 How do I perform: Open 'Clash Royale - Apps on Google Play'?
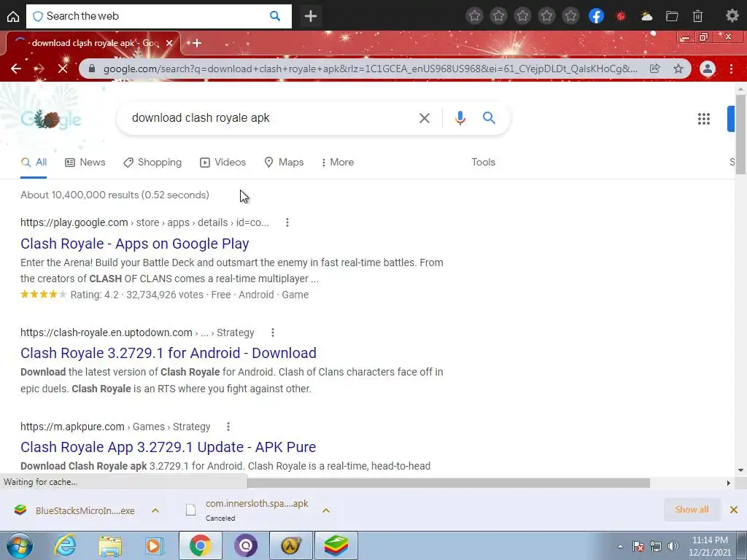(x=135, y=244)
